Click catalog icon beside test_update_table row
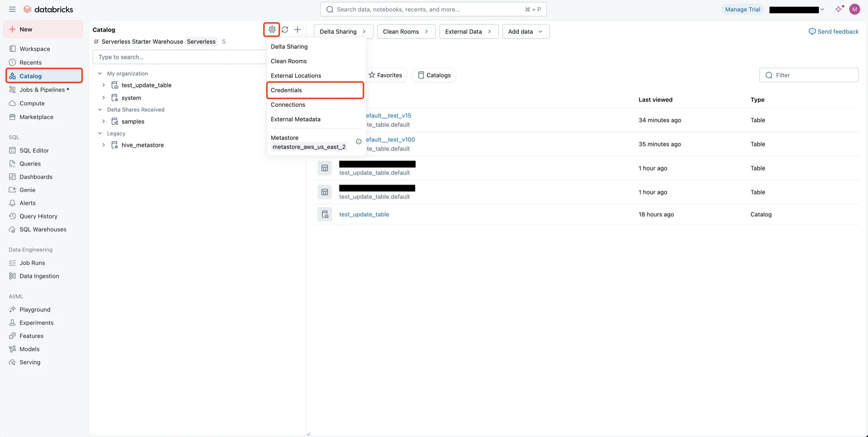868x437 pixels. 325,214
